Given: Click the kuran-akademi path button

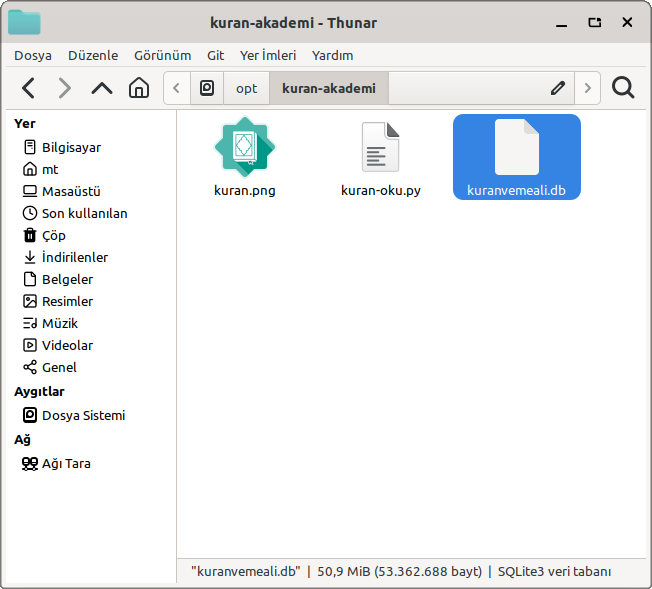Looking at the screenshot, I should point(329,88).
